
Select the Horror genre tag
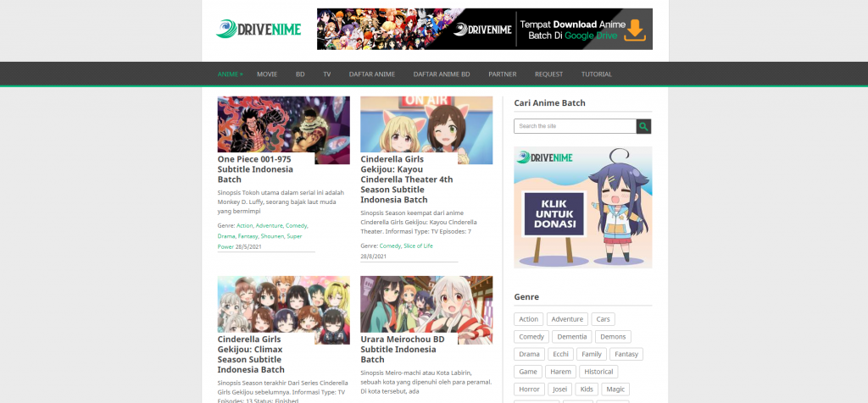tap(529, 389)
